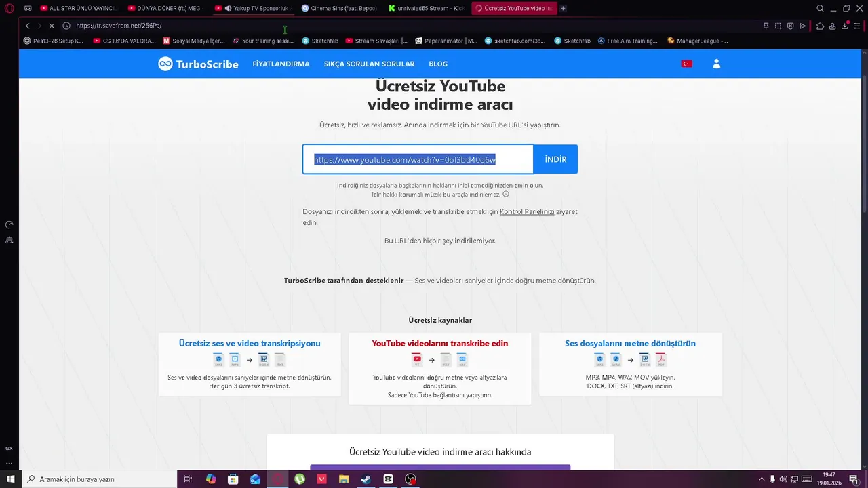Screen dimensions: 868x488
Task: Open the info icon beside the copyright notice
Action: [x=506, y=195]
